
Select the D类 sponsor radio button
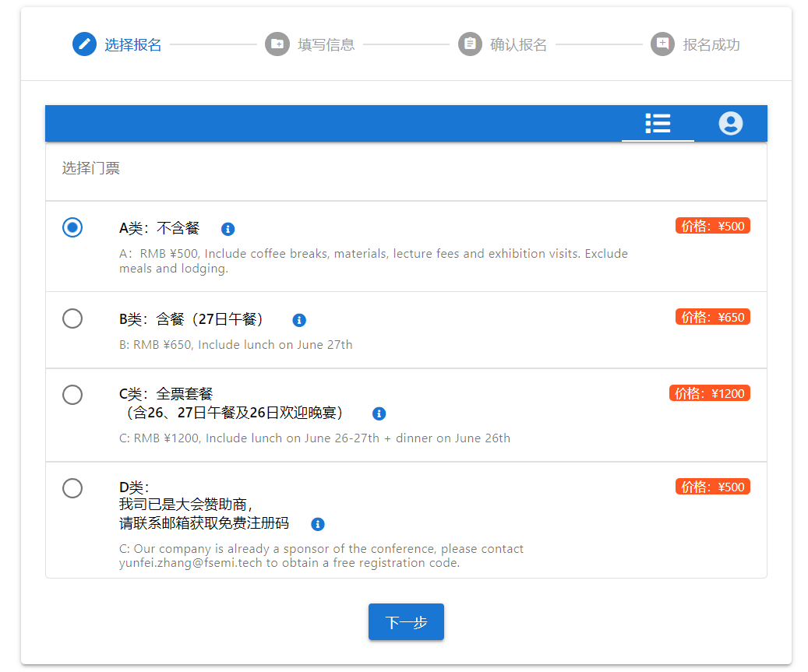point(72,488)
